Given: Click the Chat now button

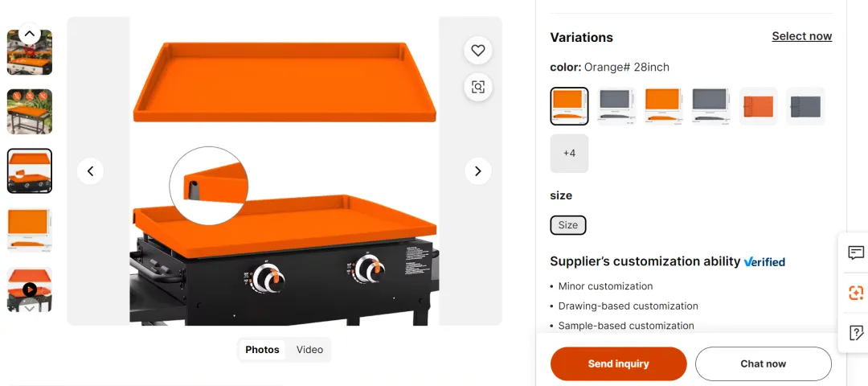Looking at the screenshot, I should coord(764,363).
